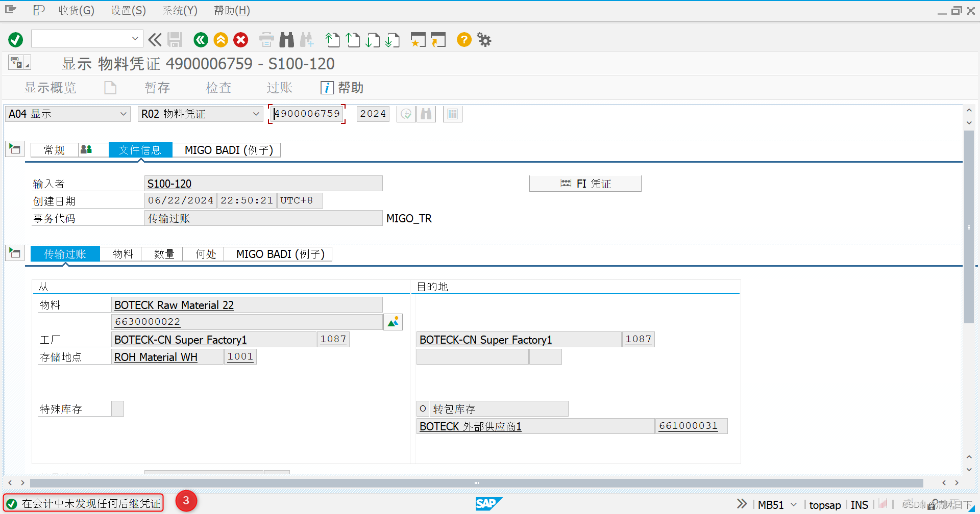Screen dimensions: 980x514
Task: Click the 过账 post button
Action: [280, 88]
